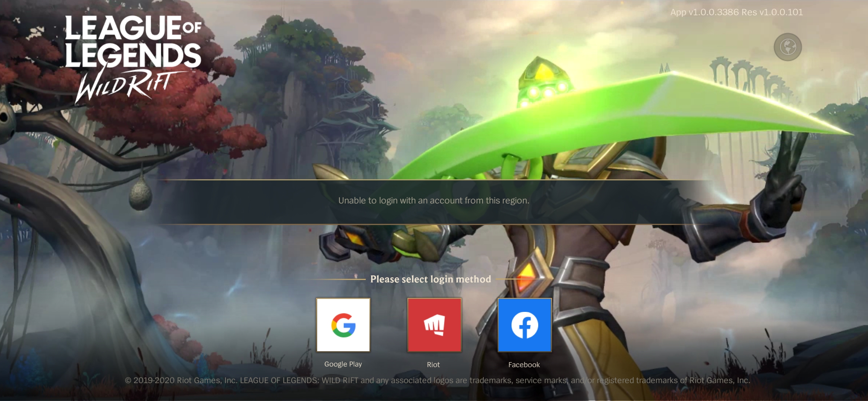Click the Riot Games copyright notice

click(437, 380)
